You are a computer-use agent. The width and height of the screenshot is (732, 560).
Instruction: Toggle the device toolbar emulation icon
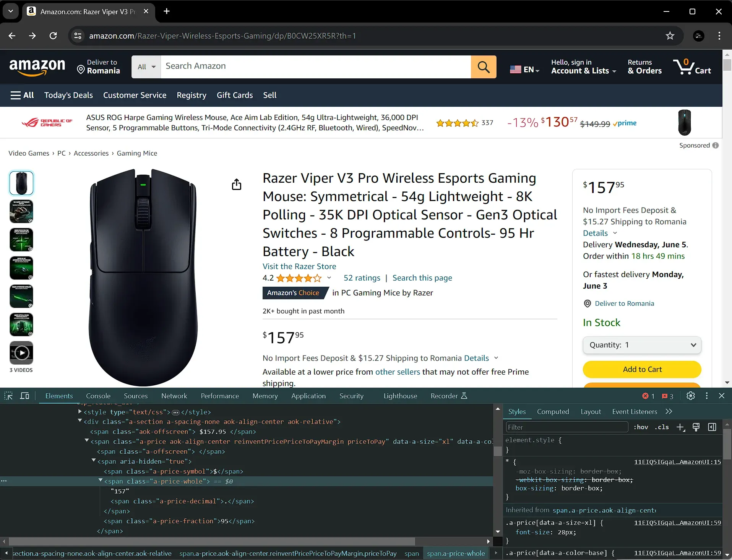[x=24, y=396]
